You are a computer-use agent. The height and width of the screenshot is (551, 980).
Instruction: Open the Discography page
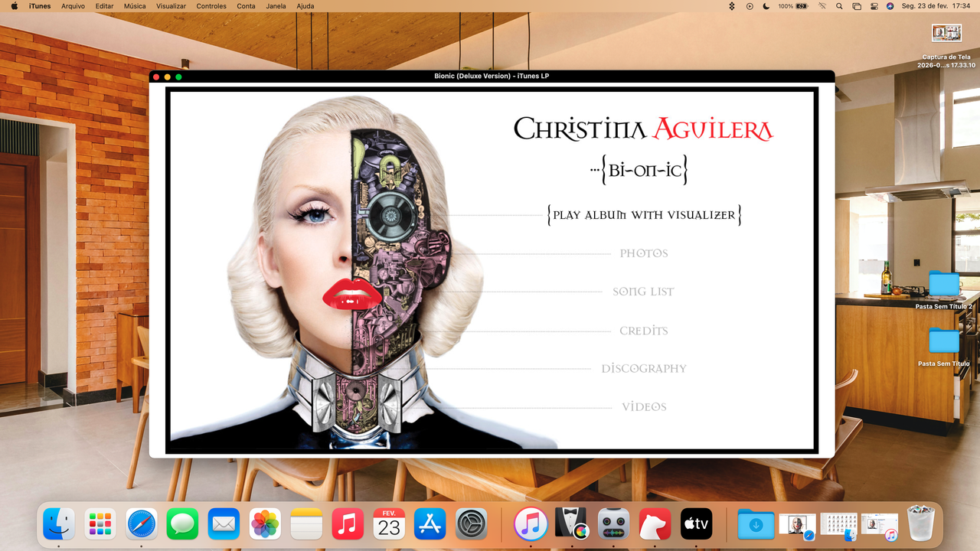(x=644, y=368)
